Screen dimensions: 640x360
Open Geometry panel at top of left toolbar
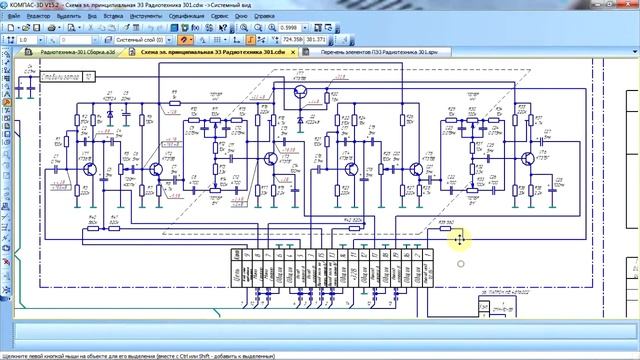7,55
